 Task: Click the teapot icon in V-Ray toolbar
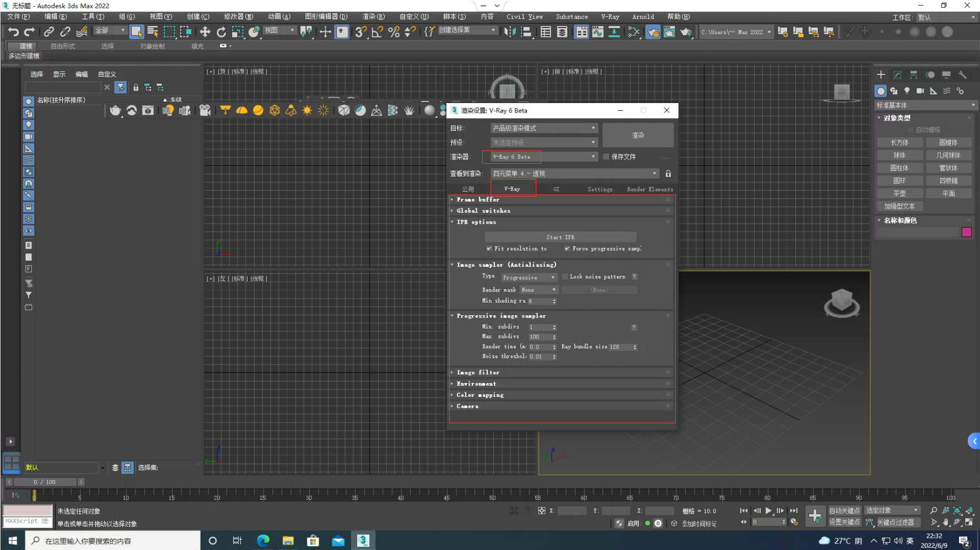[115, 110]
